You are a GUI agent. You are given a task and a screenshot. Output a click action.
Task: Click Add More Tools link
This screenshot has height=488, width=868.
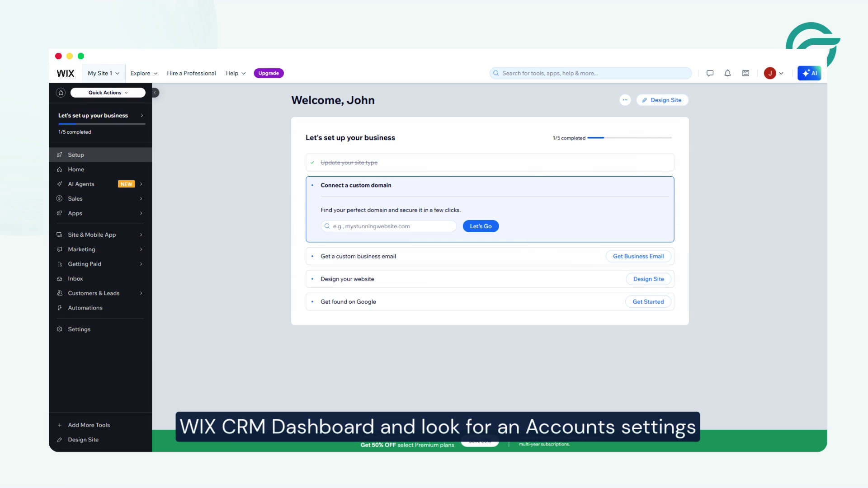89,425
